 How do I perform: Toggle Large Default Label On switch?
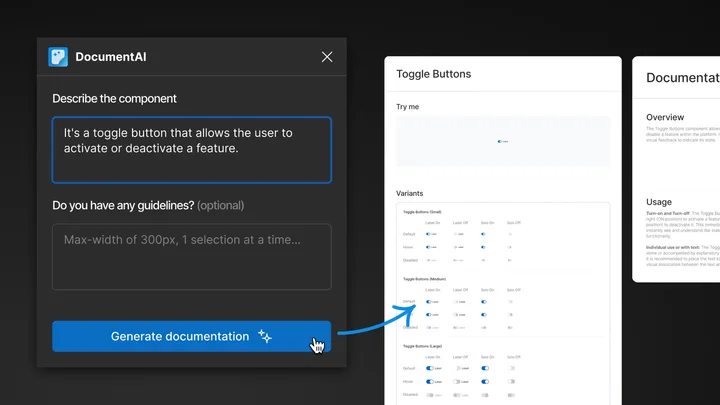[430, 368]
